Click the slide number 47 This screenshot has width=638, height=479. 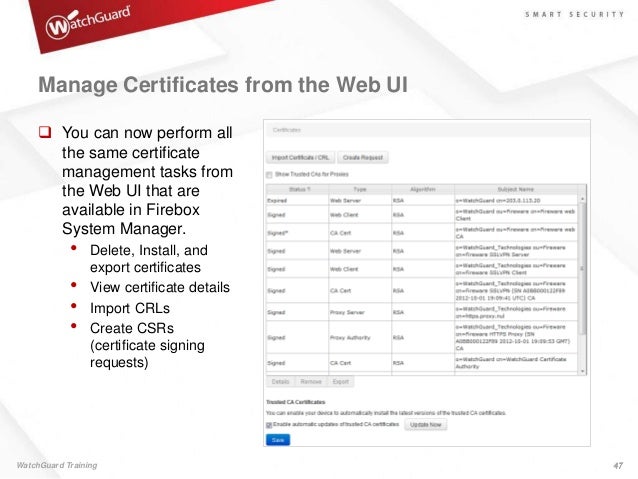(618, 465)
